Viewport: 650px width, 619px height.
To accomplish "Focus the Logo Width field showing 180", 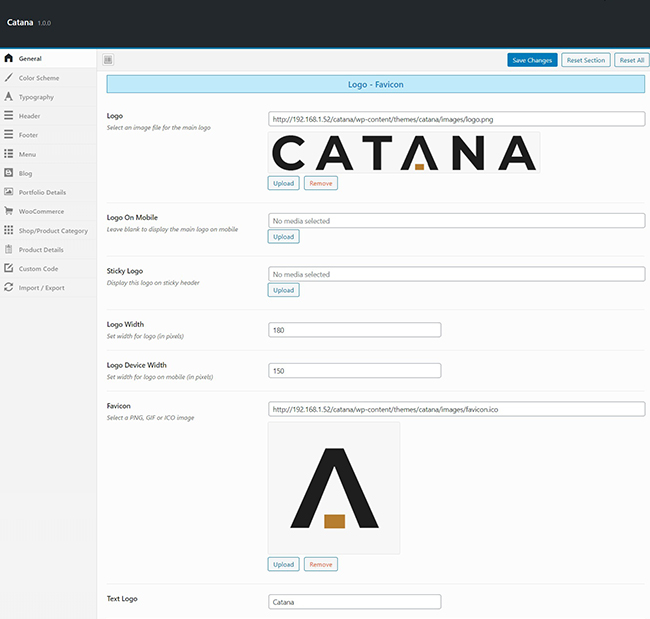I will pyautogui.click(x=355, y=330).
